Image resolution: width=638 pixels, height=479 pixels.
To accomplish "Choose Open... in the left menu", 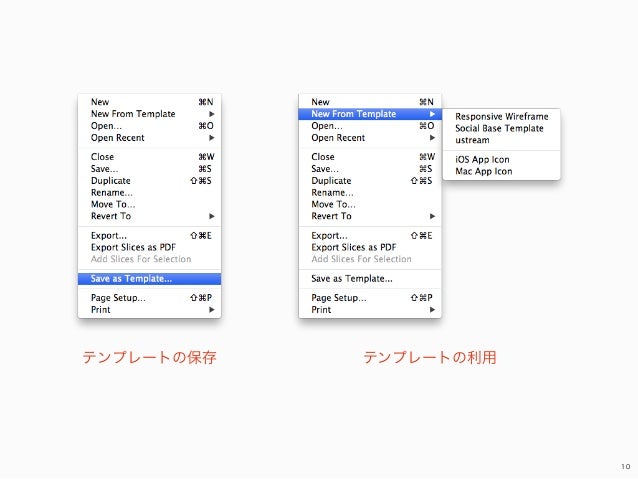I will click(149, 126).
